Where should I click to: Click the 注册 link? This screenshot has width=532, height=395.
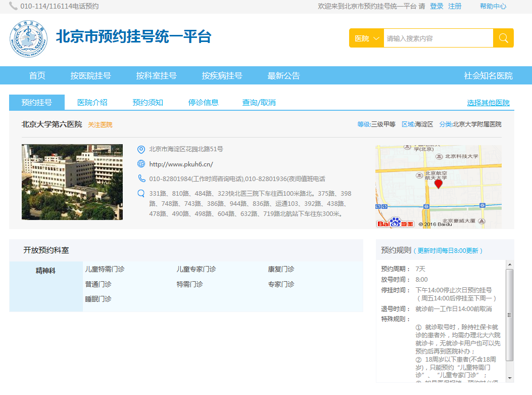point(455,6)
